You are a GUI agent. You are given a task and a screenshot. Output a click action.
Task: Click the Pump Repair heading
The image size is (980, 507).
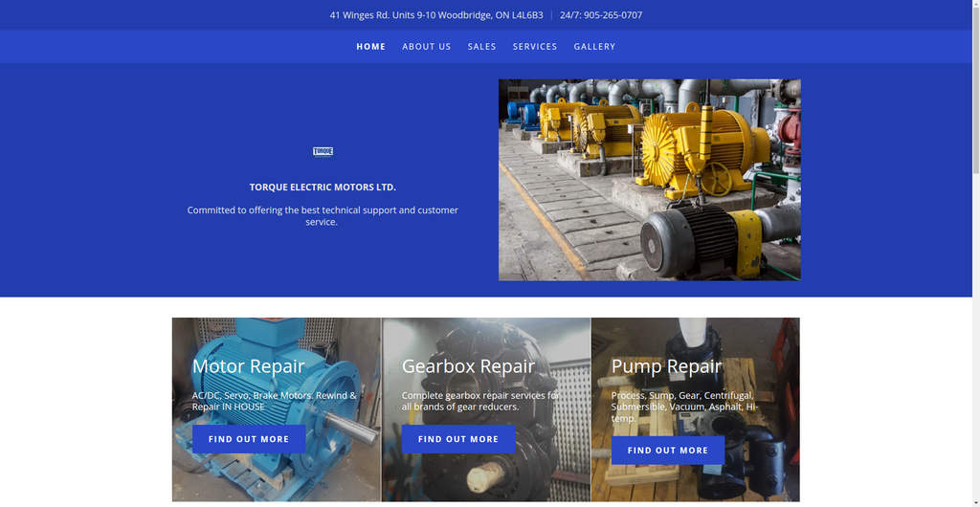(666, 365)
